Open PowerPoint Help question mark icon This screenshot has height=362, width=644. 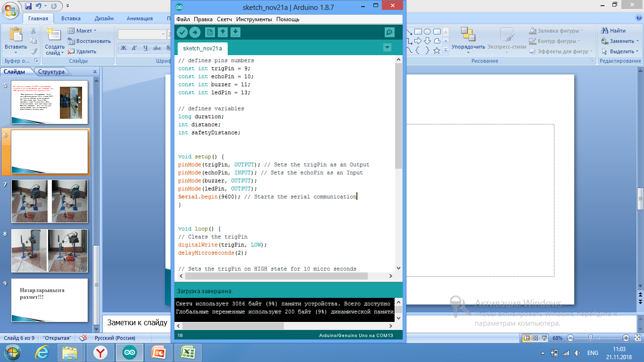pos(639,18)
